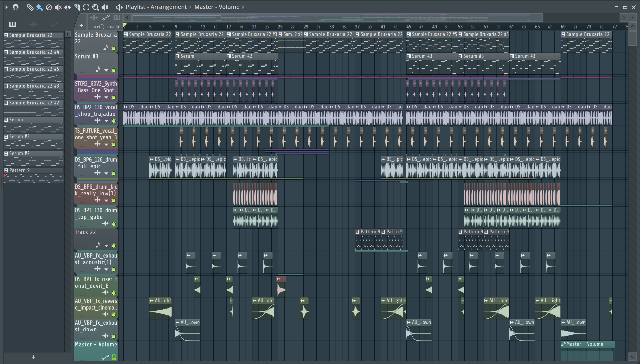Select the Playback speaker tool

pos(105,7)
